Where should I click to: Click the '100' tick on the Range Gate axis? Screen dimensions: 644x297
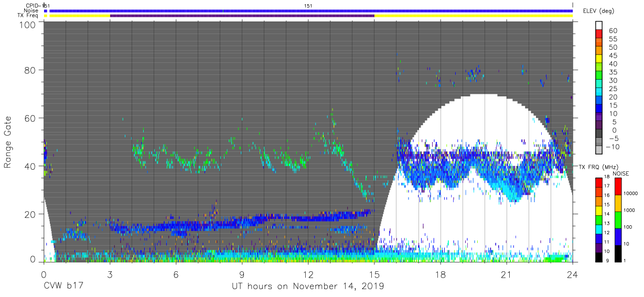(28, 25)
